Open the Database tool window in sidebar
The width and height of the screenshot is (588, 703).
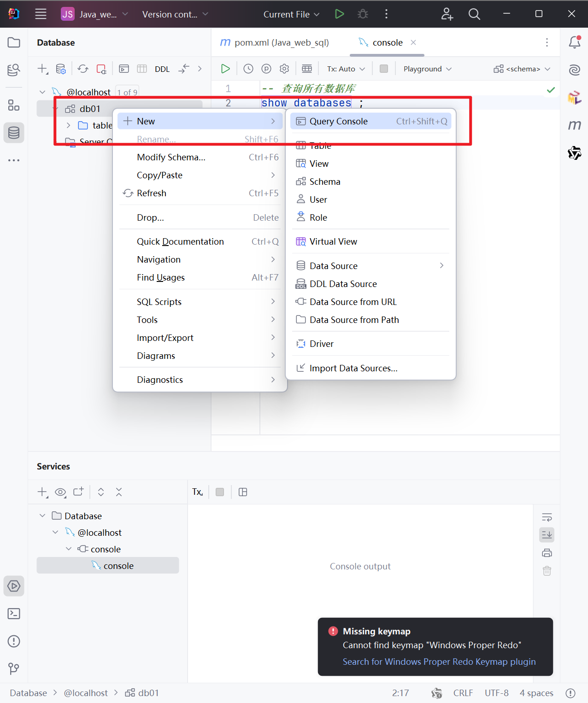click(x=14, y=133)
